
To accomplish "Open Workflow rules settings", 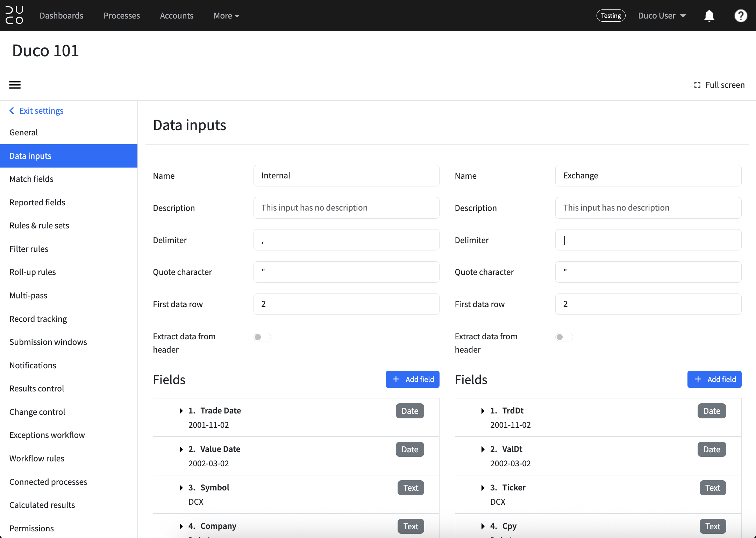I will click(x=69, y=458).
